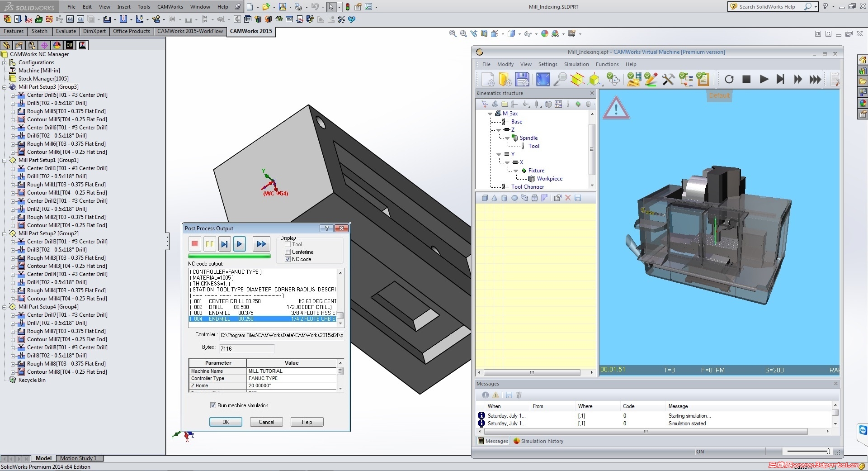Click the Virtual Machine new file icon
This screenshot has width=868, height=471.
coord(488,79)
